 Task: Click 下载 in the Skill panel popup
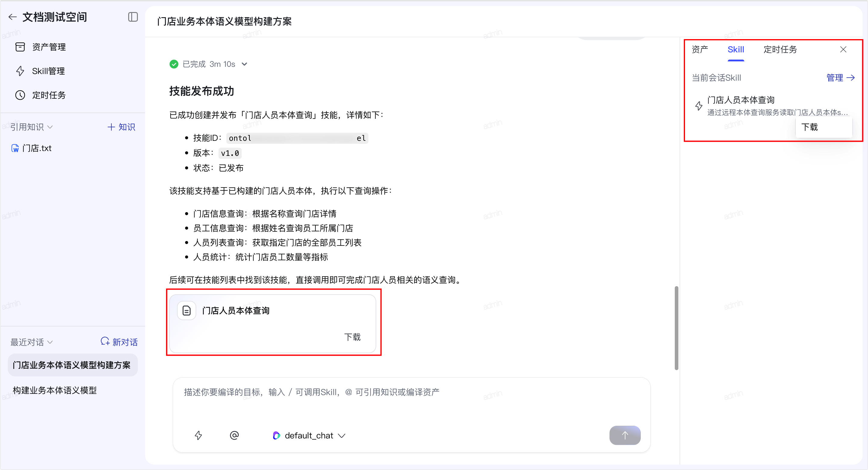tap(824, 127)
